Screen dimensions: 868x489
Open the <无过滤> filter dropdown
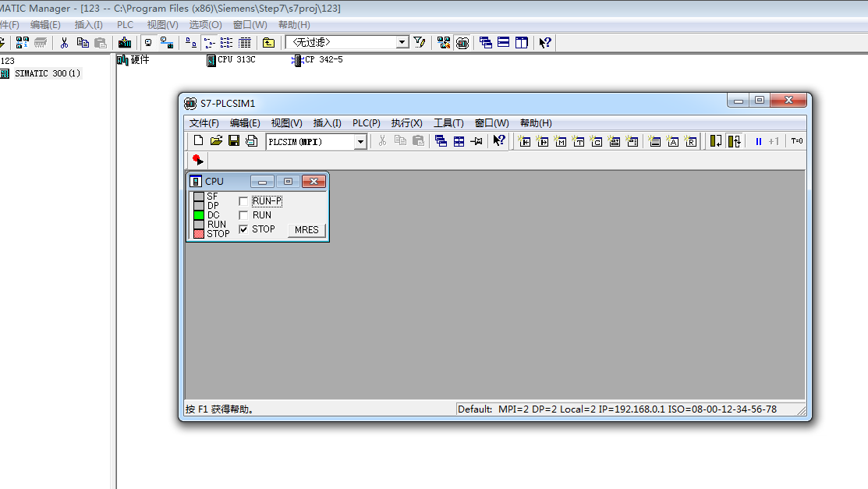[x=402, y=42]
